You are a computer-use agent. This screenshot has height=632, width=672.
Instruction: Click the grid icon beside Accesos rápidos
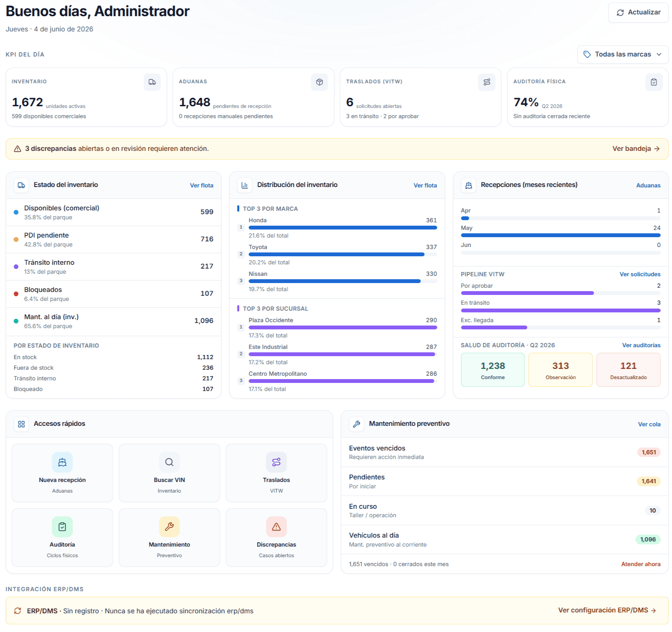point(21,424)
